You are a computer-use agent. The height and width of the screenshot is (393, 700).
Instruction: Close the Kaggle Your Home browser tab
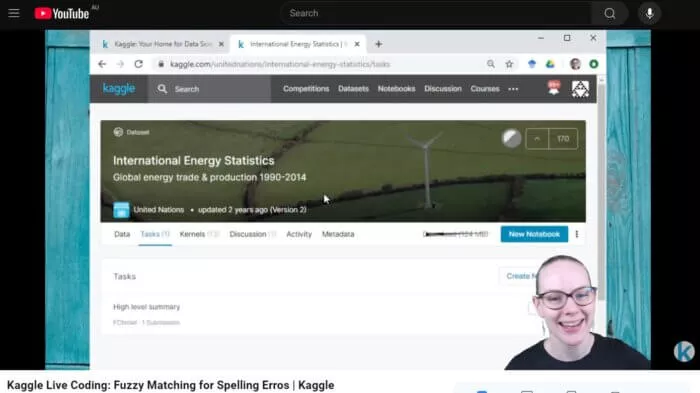(x=221, y=44)
